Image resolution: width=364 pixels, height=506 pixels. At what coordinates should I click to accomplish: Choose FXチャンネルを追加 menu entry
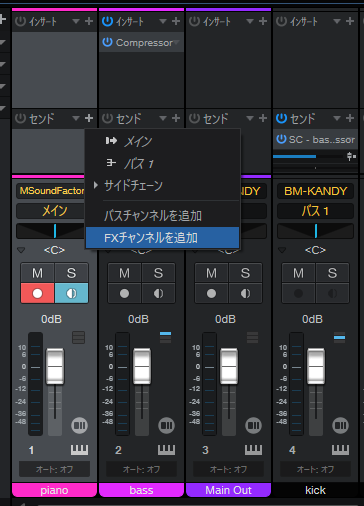163,238
